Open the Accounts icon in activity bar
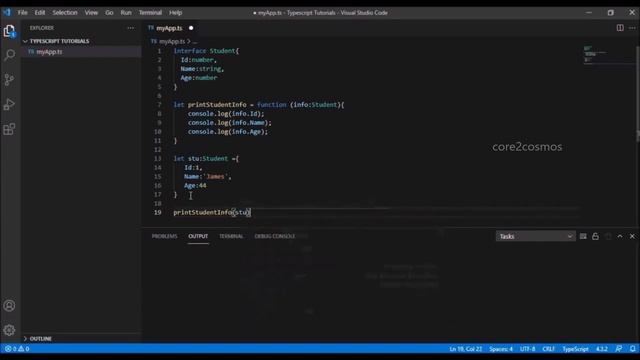This screenshot has height=360, width=640. (x=9, y=306)
